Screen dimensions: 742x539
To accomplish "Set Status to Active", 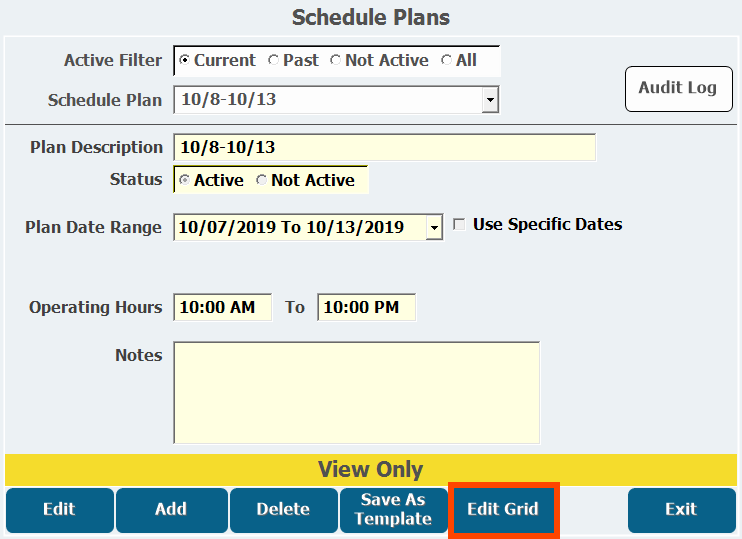I will [x=184, y=181].
